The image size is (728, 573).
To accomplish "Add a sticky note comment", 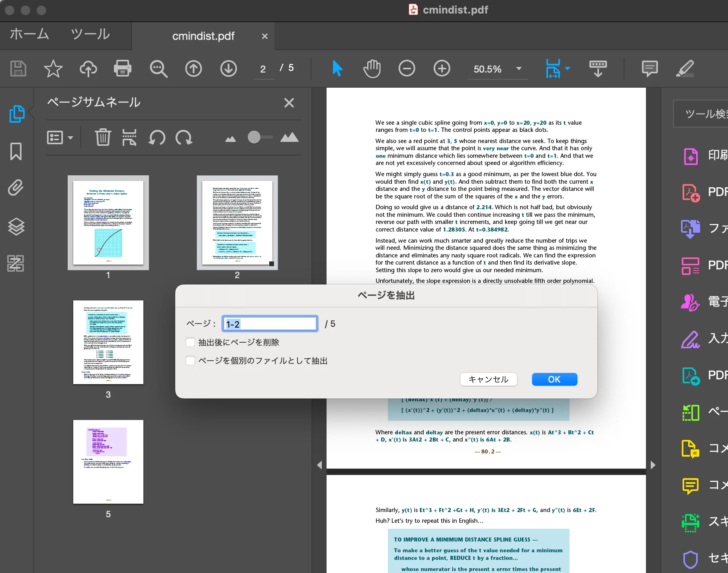I will [x=650, y=69].
